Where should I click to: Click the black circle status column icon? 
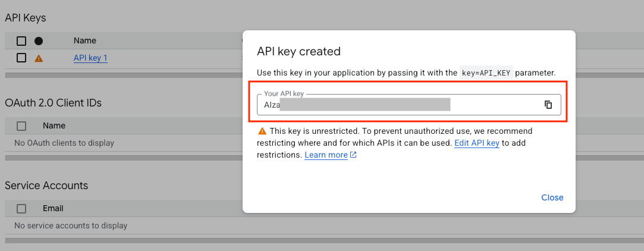tap(39, 41)
